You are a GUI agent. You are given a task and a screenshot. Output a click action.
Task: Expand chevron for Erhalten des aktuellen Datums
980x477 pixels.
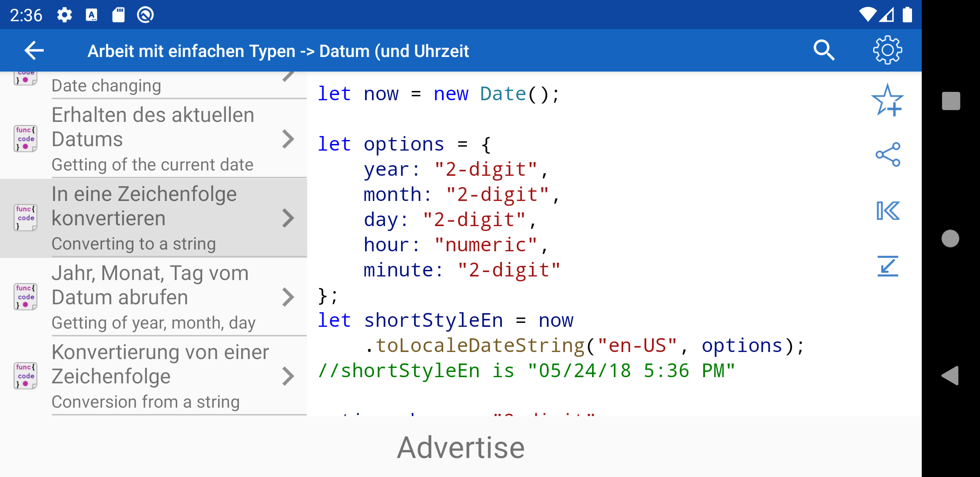(x=288, y=139)
